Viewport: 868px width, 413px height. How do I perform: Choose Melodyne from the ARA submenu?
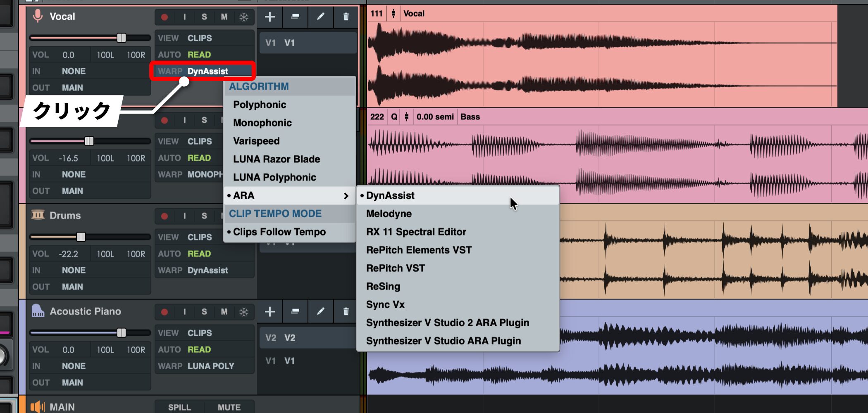[x=389, y=214]
